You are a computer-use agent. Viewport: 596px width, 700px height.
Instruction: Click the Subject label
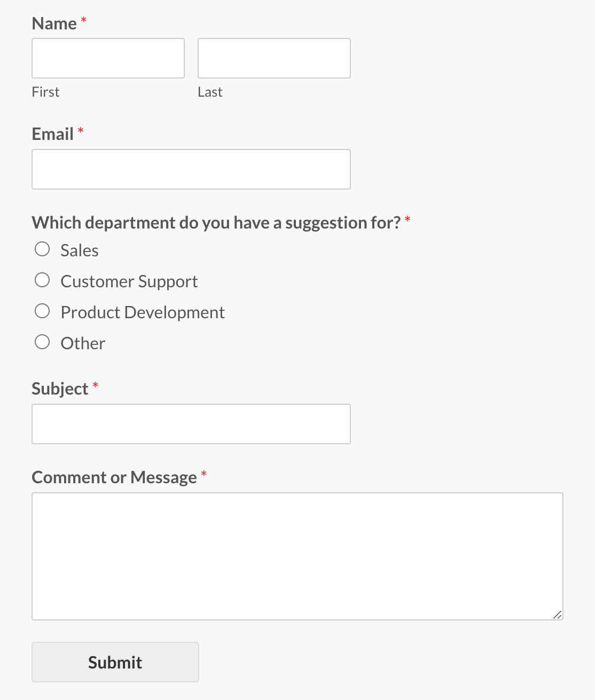[x=60, y=388]
